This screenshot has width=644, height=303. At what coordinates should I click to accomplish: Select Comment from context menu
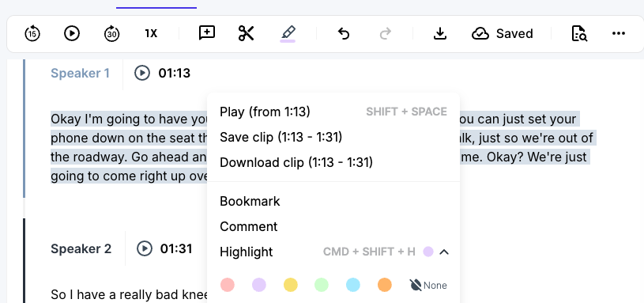pos(333,226)
